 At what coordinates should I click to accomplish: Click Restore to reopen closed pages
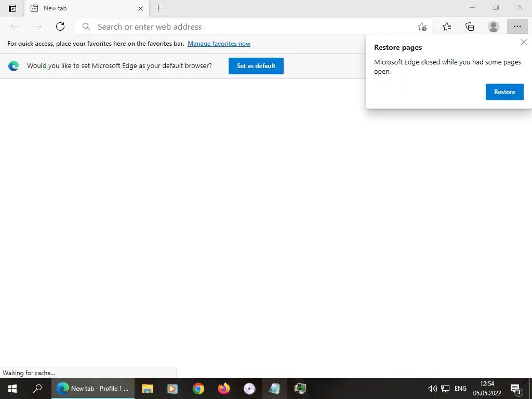point(504,92)
